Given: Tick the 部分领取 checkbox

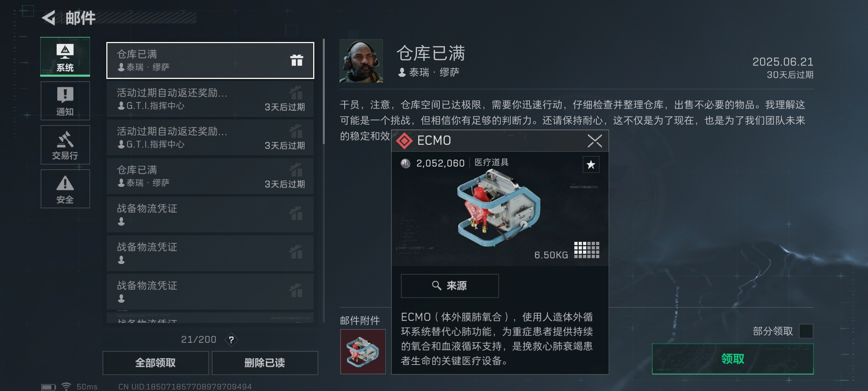Looking at the screenshot, I should click(x=806, y=331).
